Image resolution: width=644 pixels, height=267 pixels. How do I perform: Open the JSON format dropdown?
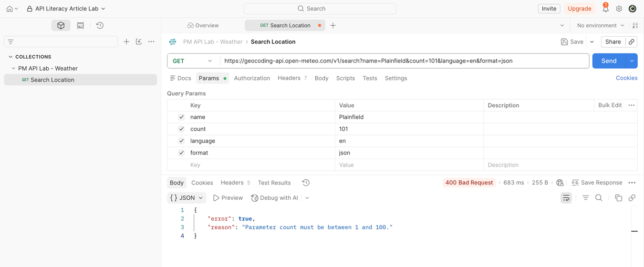(x=187, y=198)
